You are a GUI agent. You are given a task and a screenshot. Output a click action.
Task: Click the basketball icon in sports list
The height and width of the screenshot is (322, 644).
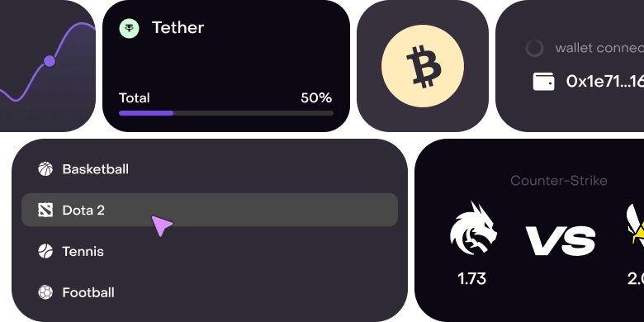pos(45,168)
